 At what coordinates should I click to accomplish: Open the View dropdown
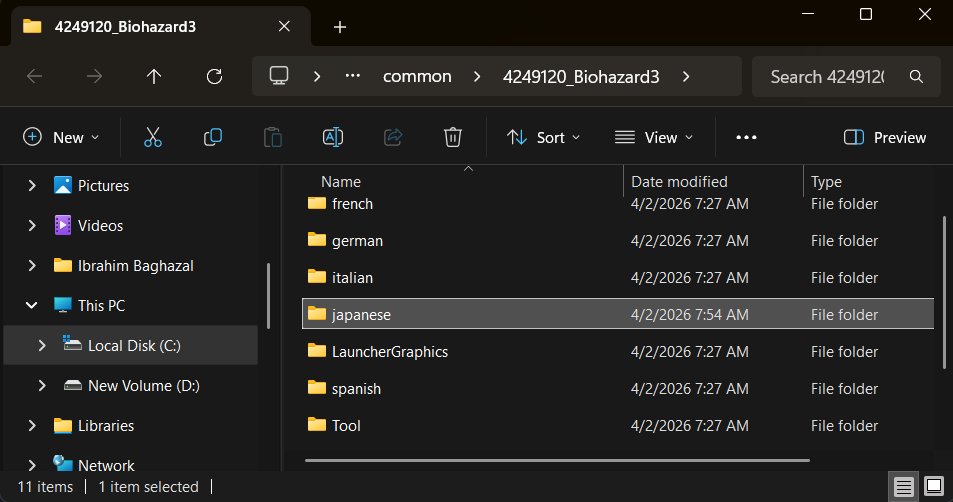[654, 137]
